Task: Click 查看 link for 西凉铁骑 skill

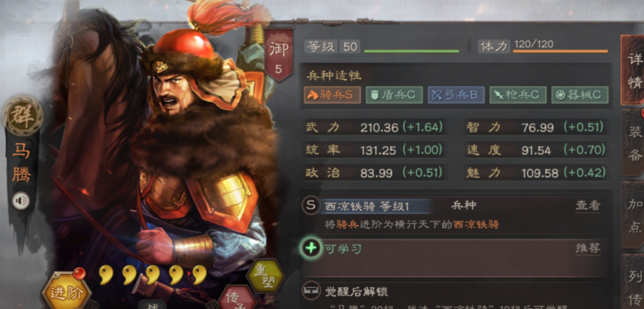Action: [588, 206]
